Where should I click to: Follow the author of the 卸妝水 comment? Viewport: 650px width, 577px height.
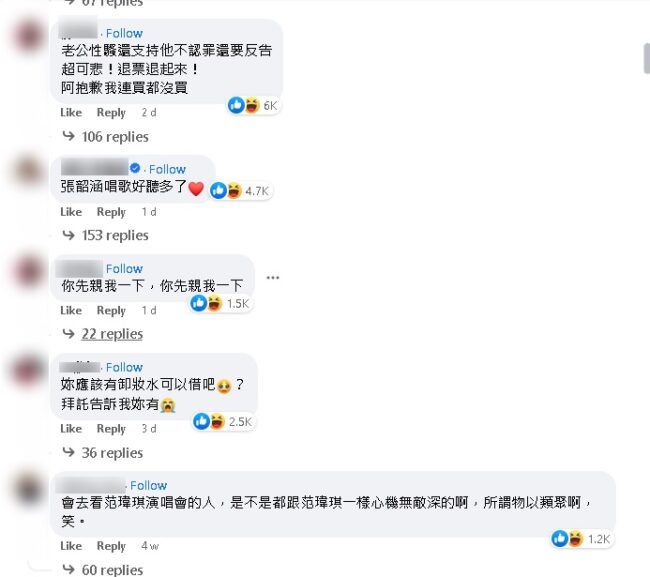124,367
